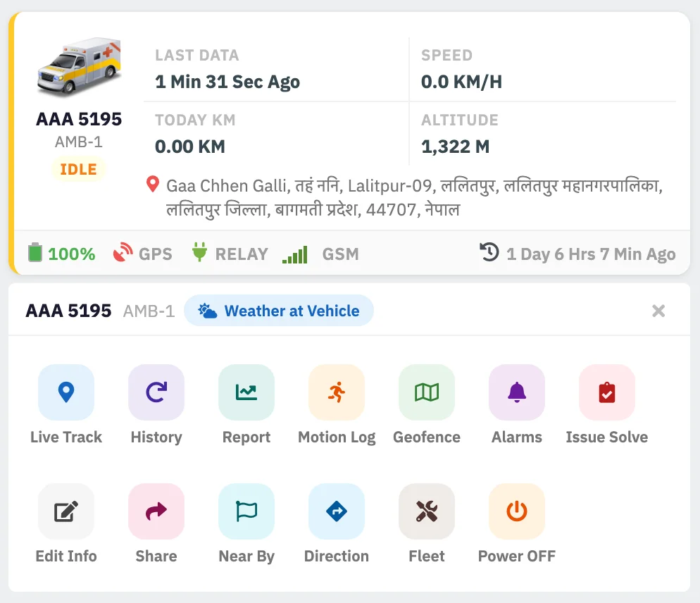Open Motion Log running figure icon
Screen dimensions: 700x603
[x=337, y=392]
